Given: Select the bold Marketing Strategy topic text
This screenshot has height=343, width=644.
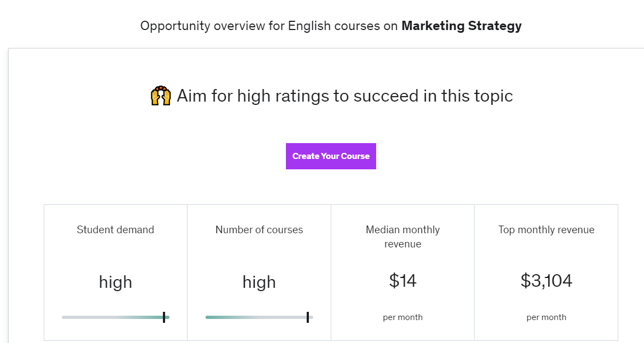Looking at the screenshot, I should tap(461, 26).
